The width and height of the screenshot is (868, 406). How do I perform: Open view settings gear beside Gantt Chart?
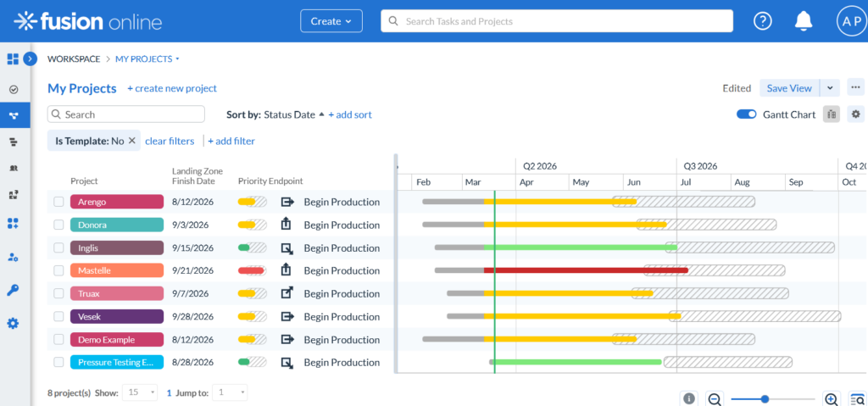[x=855, y=114]
